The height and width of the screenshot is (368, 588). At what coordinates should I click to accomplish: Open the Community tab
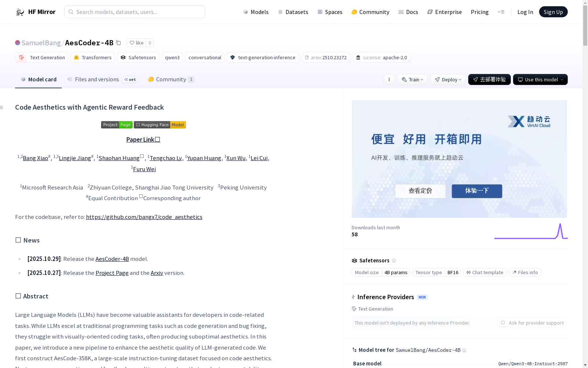[x=171, y=79]
